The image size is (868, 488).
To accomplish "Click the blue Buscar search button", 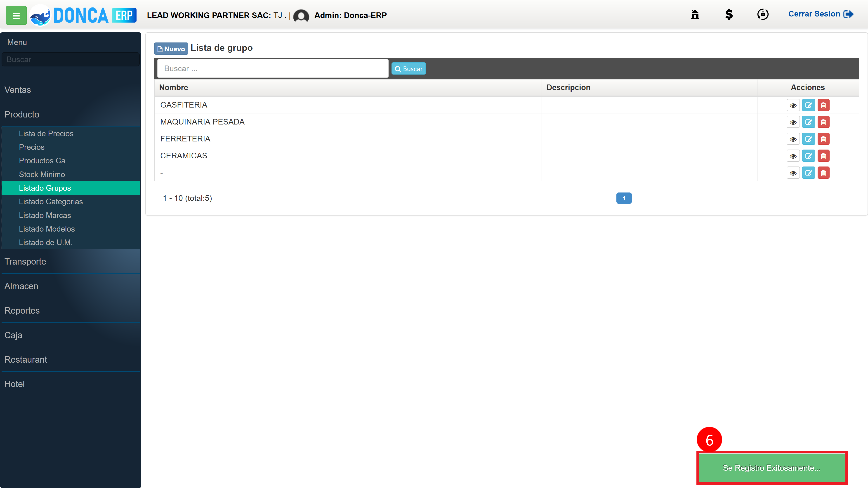I will (408, 69).
